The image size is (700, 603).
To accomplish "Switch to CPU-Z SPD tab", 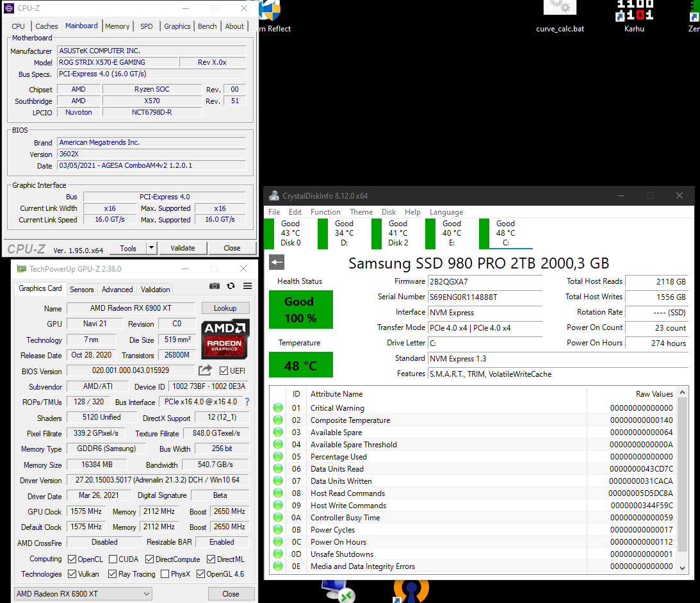I will click(x=147, y=26).
